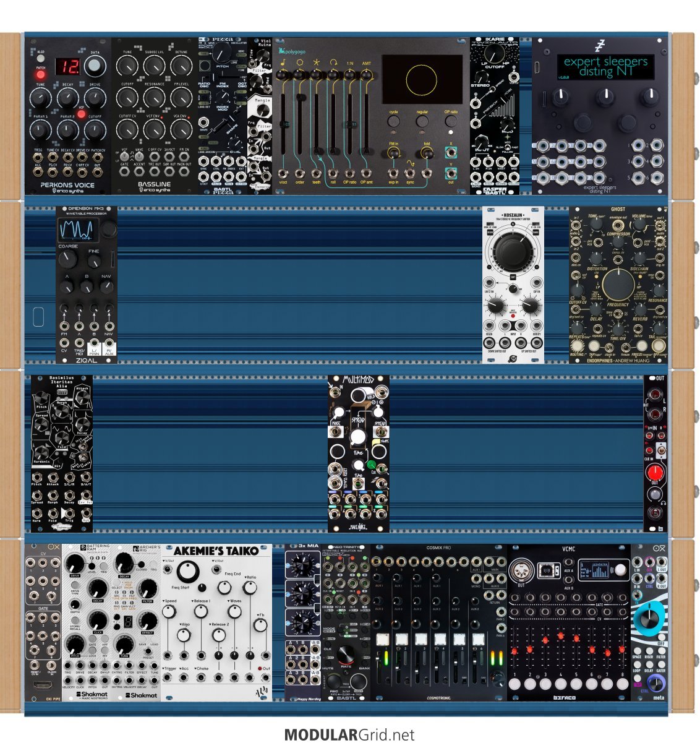700x748 pixels.
Task: Push the regular button on polygogo
Action: click(422, 122)
